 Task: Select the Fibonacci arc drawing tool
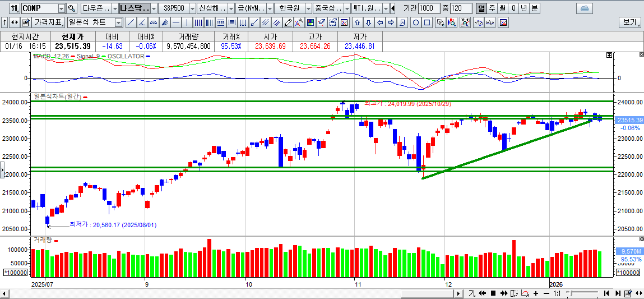tap(154, 22)
